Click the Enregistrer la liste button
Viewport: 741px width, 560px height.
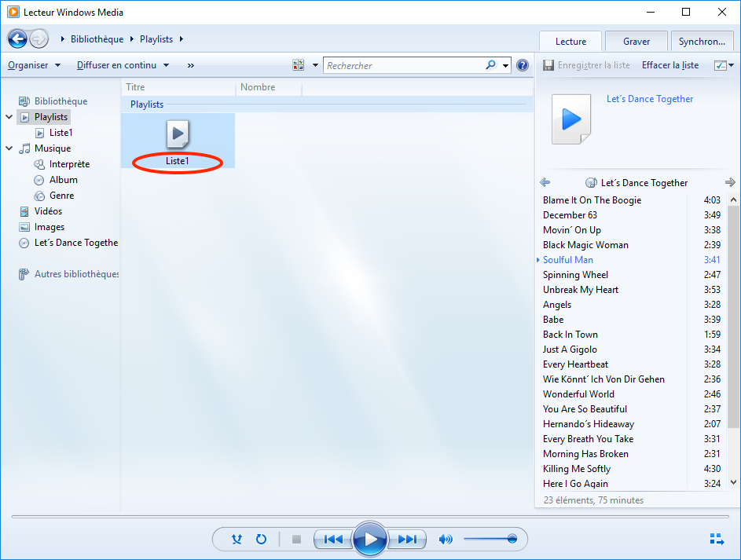click(587, 65)
